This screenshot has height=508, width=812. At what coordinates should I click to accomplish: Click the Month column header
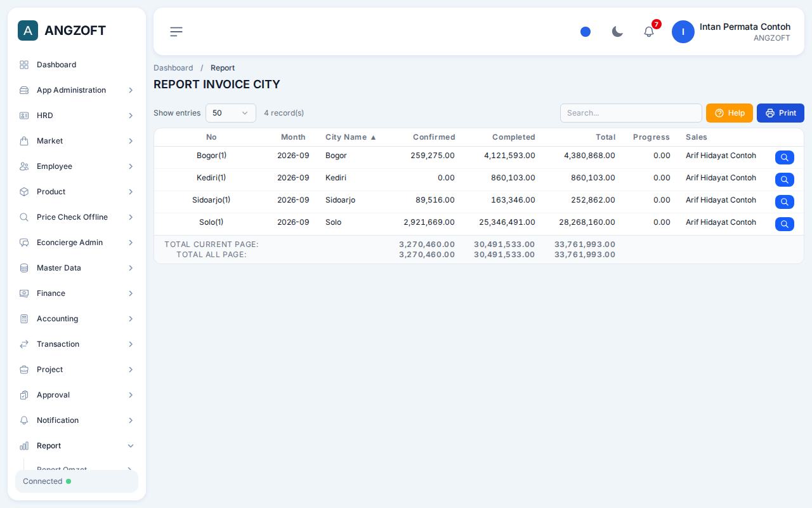coord(293,137)
